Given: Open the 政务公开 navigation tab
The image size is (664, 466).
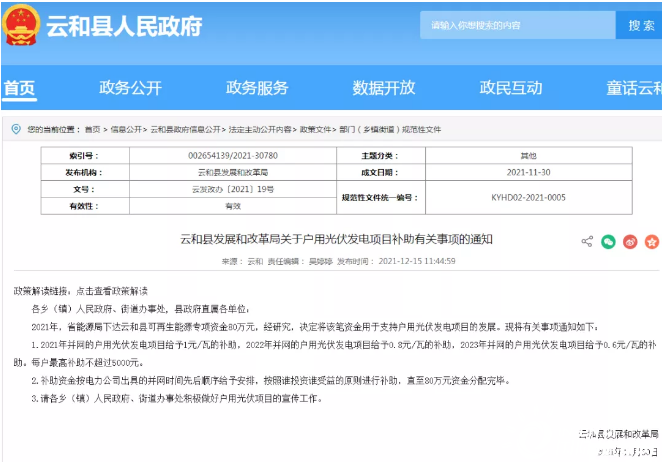Looking at the screenshot, I should (x=130, y=87).
